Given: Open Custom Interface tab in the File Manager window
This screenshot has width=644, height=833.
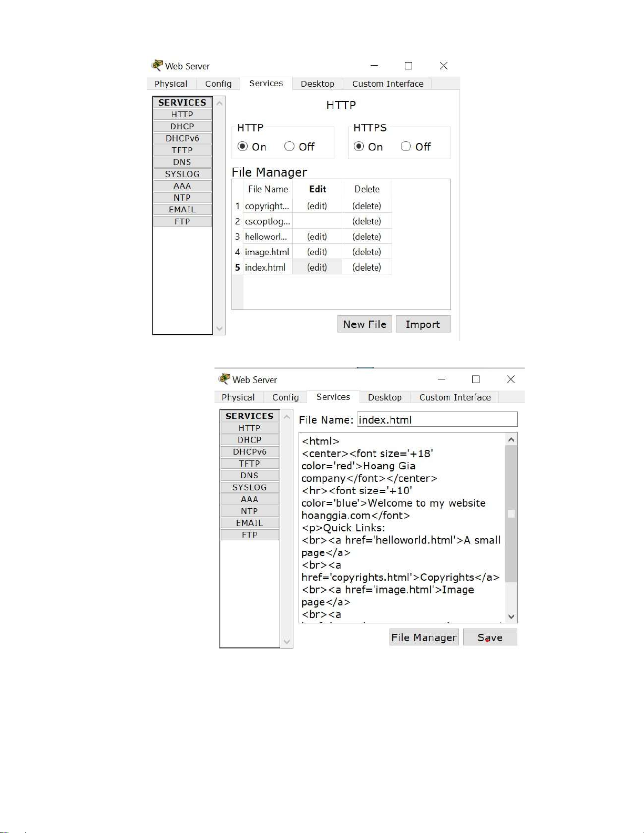Looking at the screenshot, I should click(x=387, y=84).
